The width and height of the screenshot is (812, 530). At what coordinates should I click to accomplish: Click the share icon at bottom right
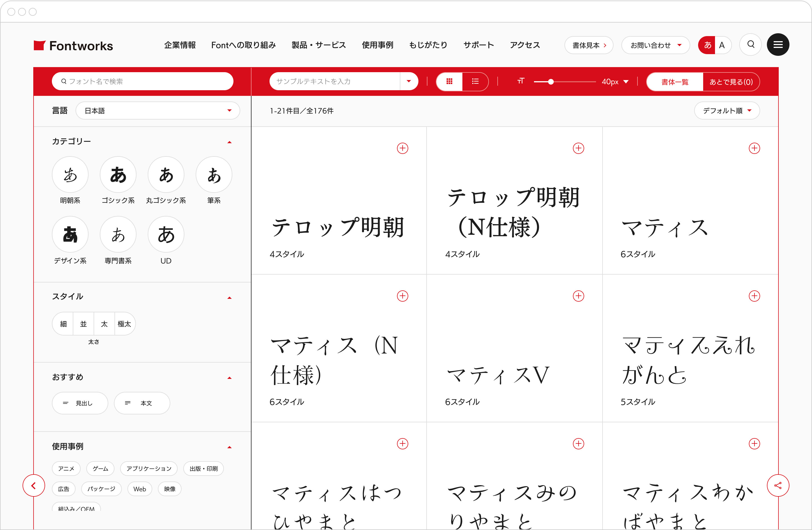pos(778,485)
